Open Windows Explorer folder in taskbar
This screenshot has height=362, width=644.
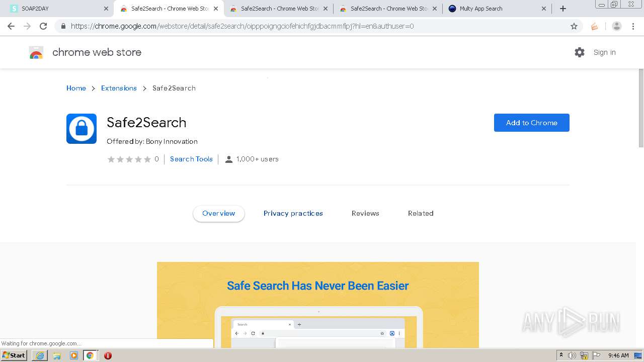[57, 355]
